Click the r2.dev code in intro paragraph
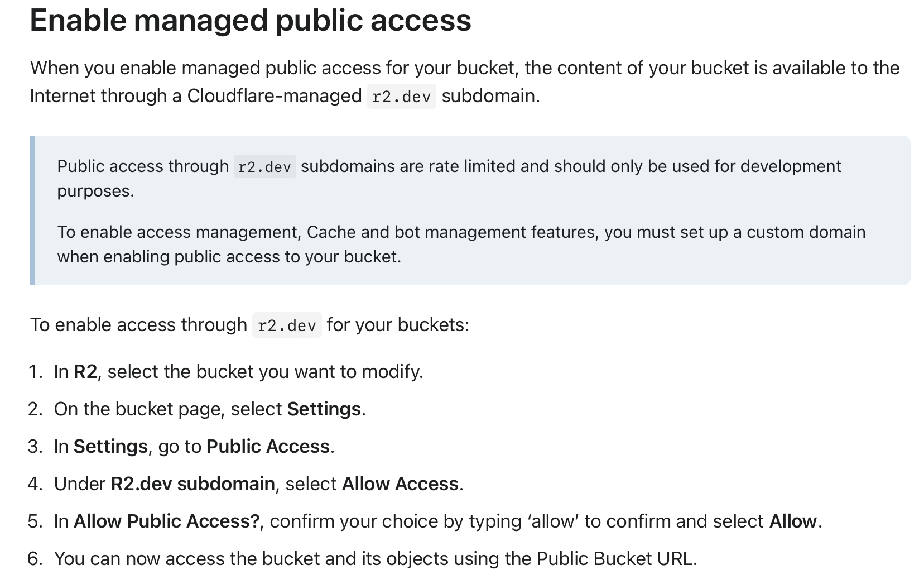The image size is (924, 584). [x=401, y=97]
